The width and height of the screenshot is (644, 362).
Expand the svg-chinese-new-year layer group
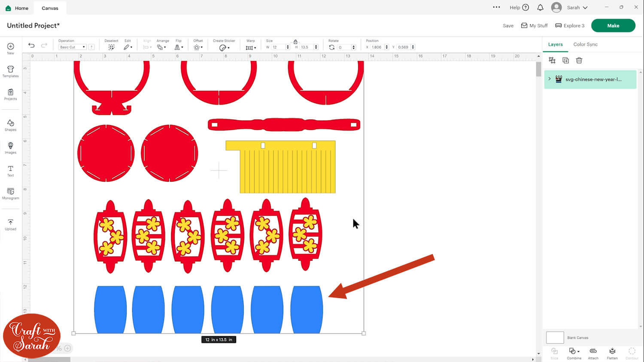pyautogui.click(x=550, y=79)
